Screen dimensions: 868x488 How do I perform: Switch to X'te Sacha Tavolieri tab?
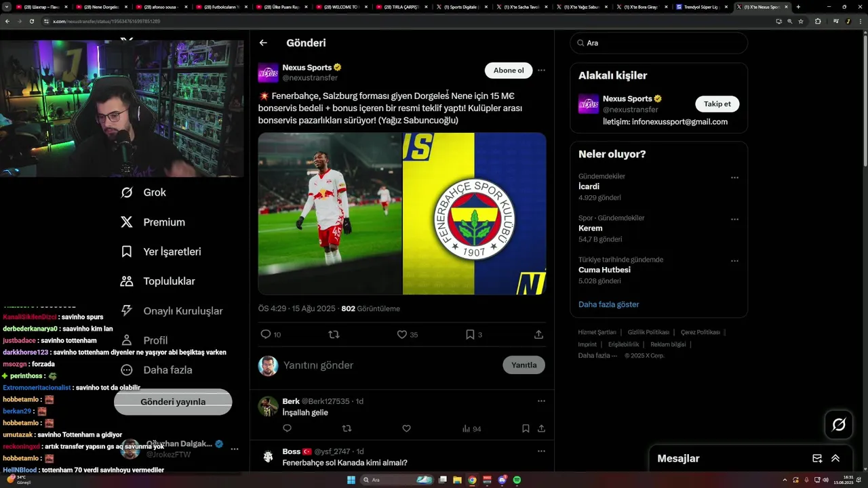coord(521,7)
